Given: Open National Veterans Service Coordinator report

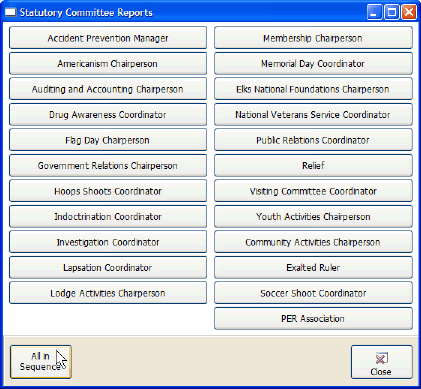Looking at the screenshot, I should 313,115.
